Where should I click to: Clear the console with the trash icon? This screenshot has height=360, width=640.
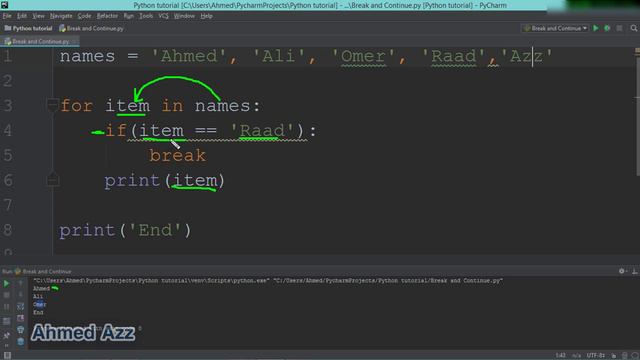pos(20,341)
